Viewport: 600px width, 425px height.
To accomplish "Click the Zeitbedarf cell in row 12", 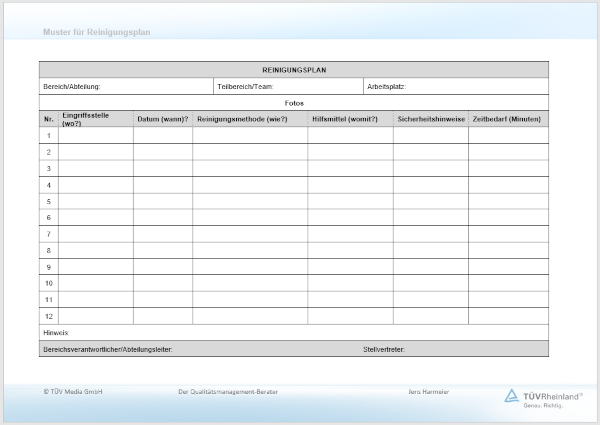I will (508, 316).
